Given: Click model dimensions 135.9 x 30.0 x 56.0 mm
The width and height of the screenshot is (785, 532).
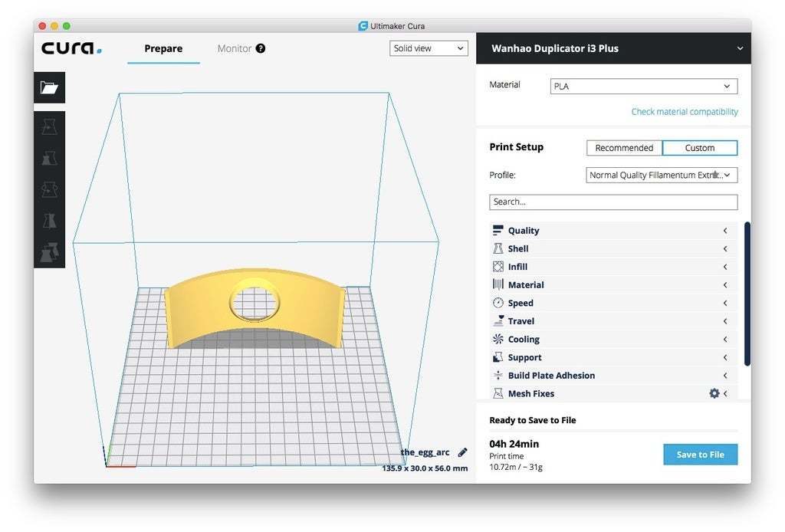Looking at the screenshot, I should 425,468.
